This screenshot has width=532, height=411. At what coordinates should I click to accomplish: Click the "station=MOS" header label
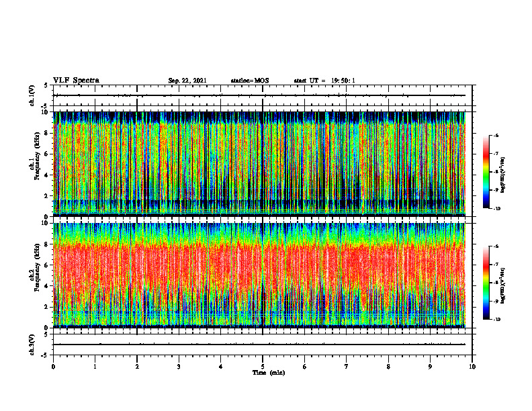250,81
